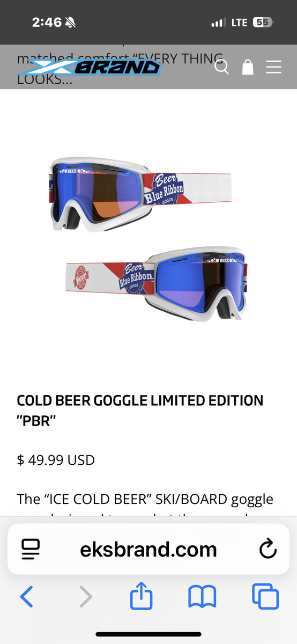The width and height of the screenshot is (297, 644).
Task: Tap the battery indicator in status bar
Action: pyautogui.click(x=263, y=23)
